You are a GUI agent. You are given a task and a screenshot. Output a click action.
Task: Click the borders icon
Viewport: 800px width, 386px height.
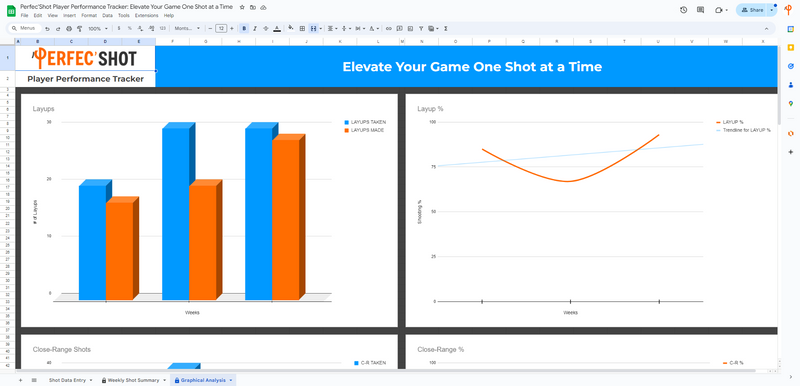302,29
